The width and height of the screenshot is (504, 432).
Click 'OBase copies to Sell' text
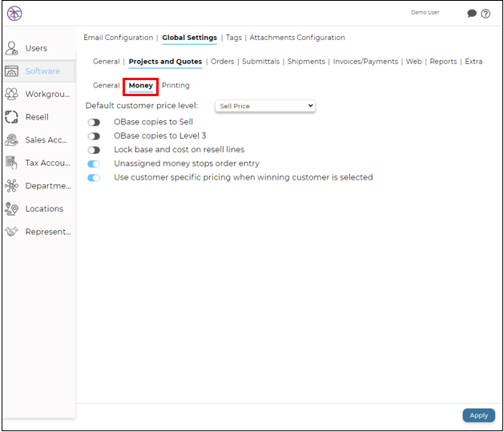point(153,122)
